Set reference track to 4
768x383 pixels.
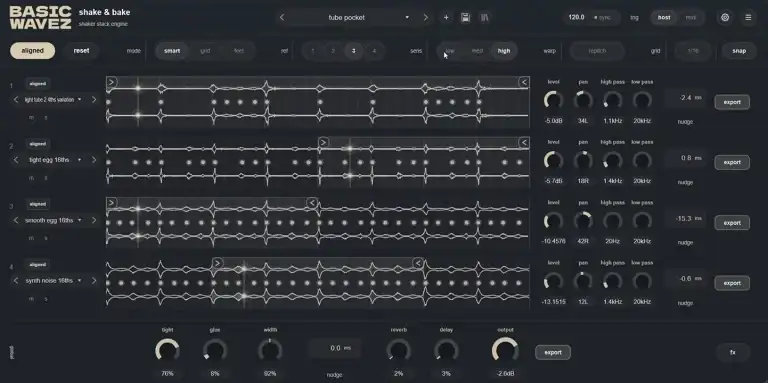pos(374,50)
